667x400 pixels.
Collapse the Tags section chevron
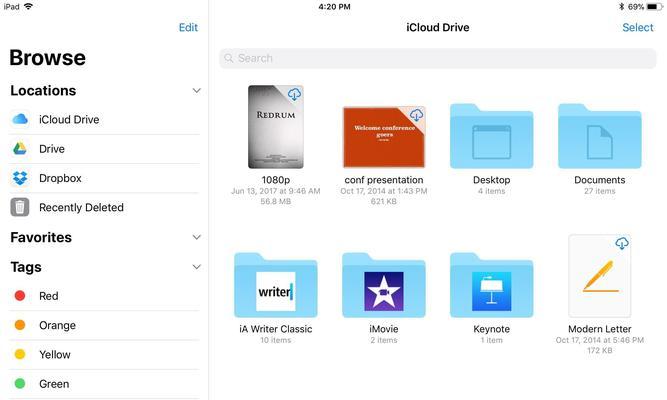pos(197,267)
